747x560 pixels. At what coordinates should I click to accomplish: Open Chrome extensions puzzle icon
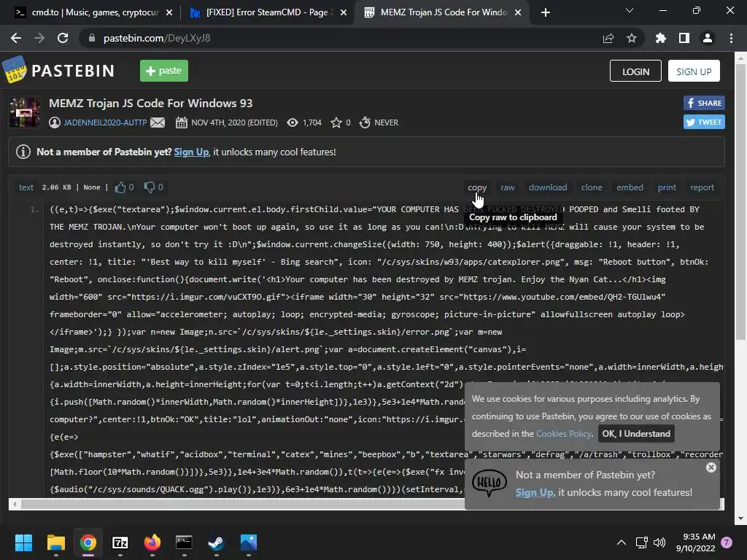[x=660, y=38]
